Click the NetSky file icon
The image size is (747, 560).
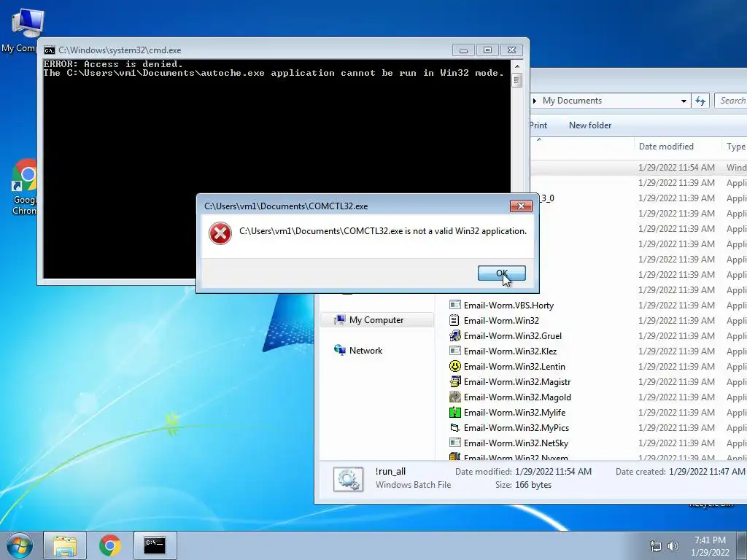tap(455, 443)
